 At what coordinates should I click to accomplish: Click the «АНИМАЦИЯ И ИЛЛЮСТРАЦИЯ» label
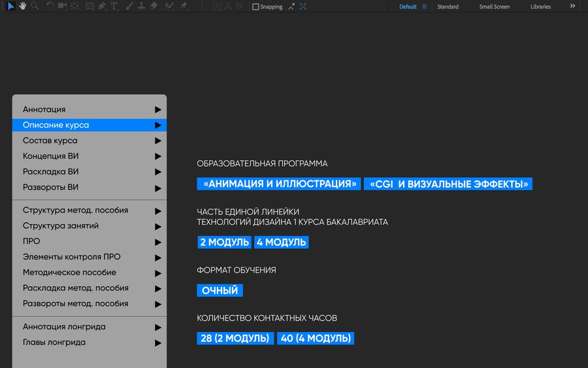point(279,184)
